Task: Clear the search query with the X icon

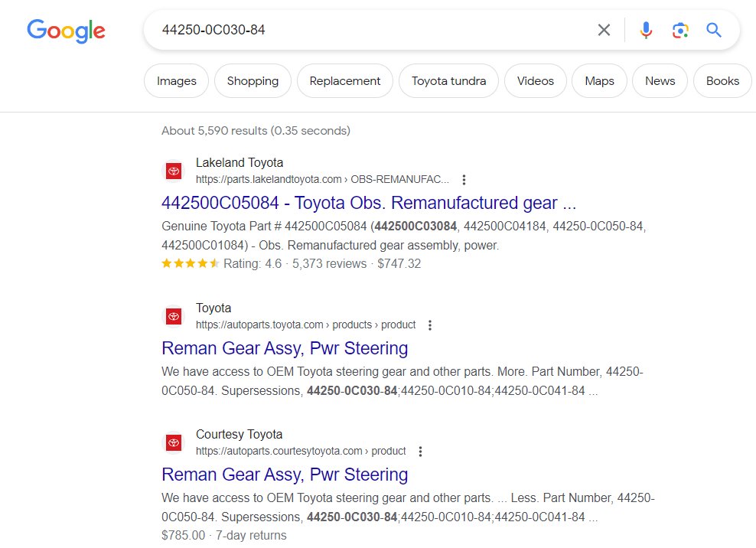Action: pyautogui.click(x=604, y=30)
